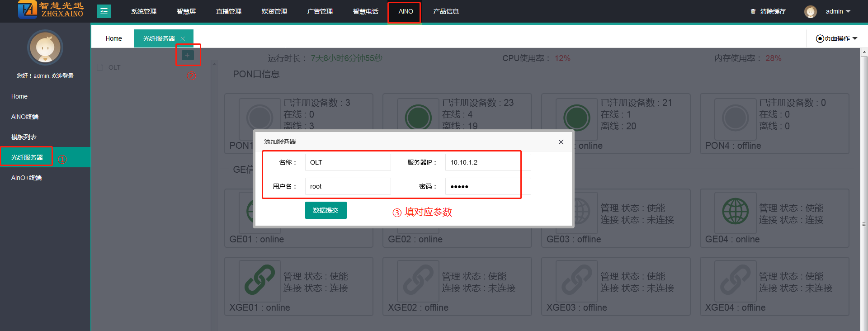Click the PON4 status indicator circle
This screenshot has width=868, height=331.
pos(735,118)
